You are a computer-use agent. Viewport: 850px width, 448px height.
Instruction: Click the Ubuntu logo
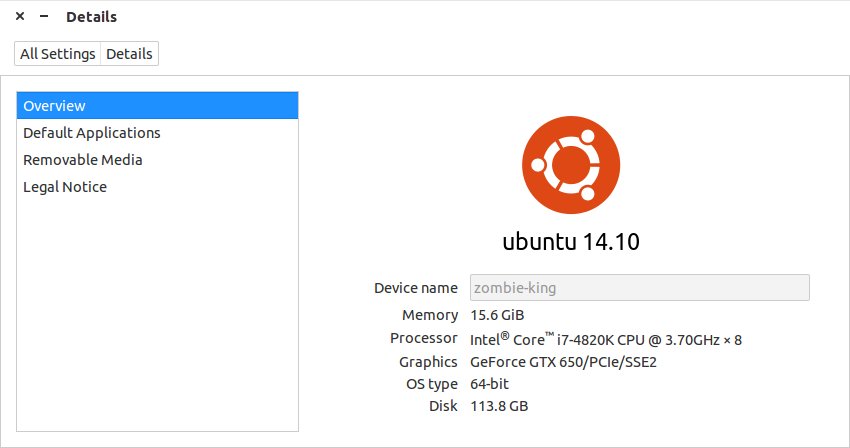[x=571, y=165]
